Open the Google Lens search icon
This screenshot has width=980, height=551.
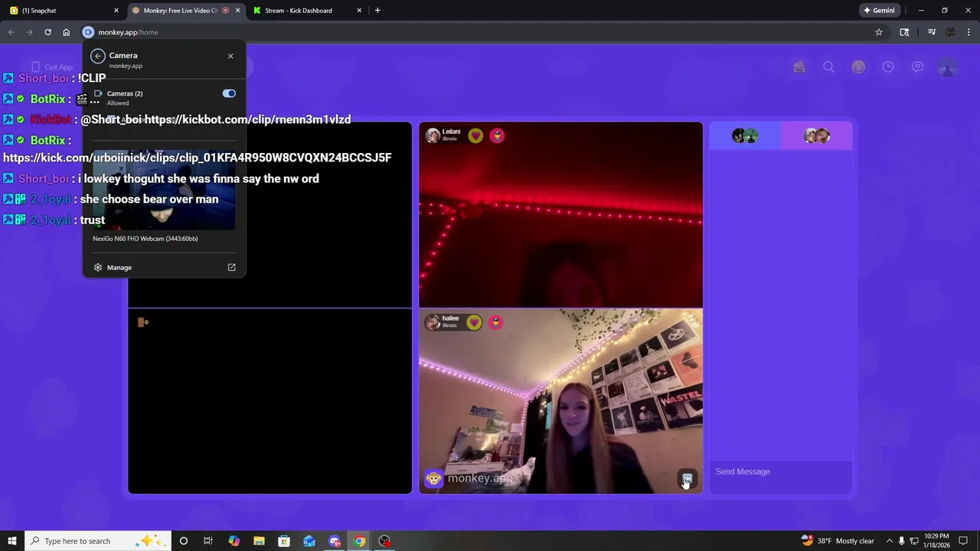(x=904, y=32)
